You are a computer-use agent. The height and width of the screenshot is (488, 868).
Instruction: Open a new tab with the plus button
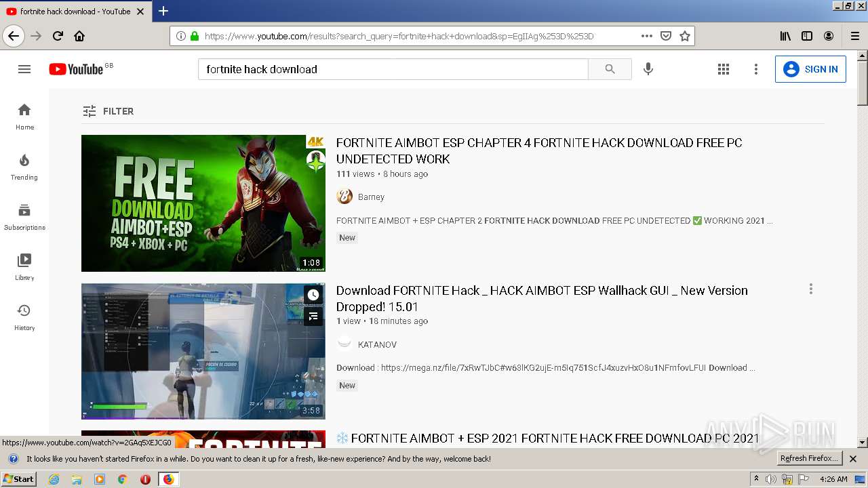pos(163,11)
